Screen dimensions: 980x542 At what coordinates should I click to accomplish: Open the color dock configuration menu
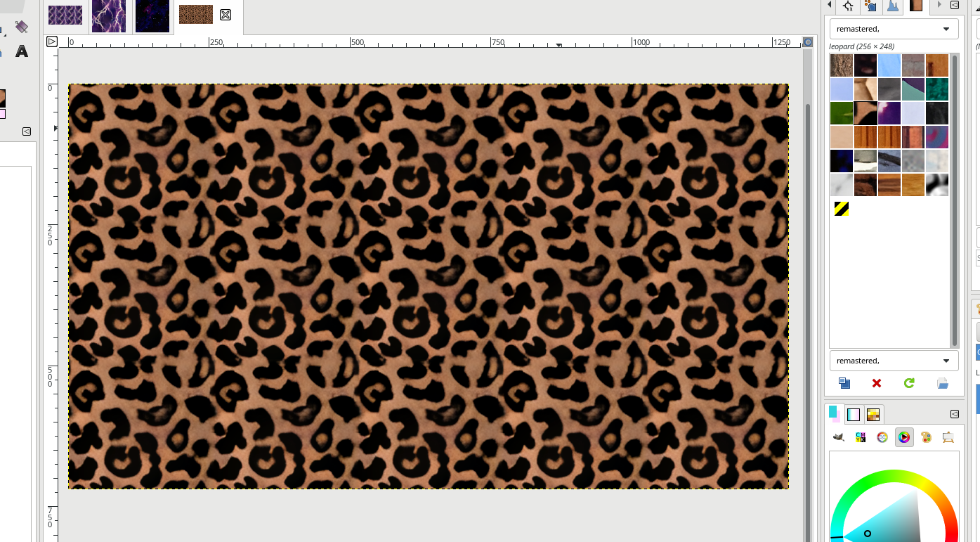point(955,414)
